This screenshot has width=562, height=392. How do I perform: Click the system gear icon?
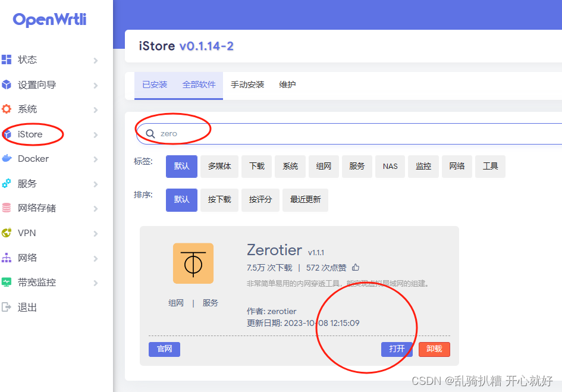7,109
